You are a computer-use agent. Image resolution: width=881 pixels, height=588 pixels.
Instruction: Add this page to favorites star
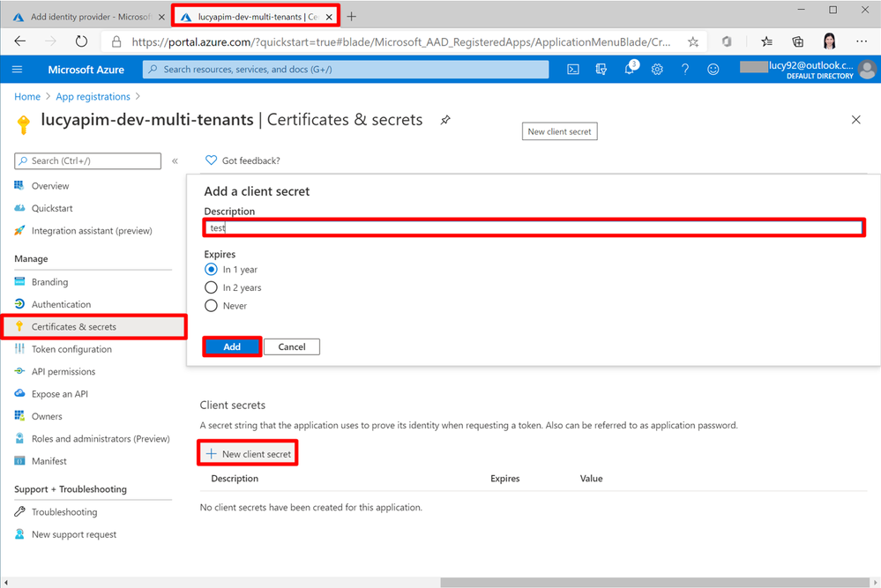pyautogui.click(x=693, y=41)
